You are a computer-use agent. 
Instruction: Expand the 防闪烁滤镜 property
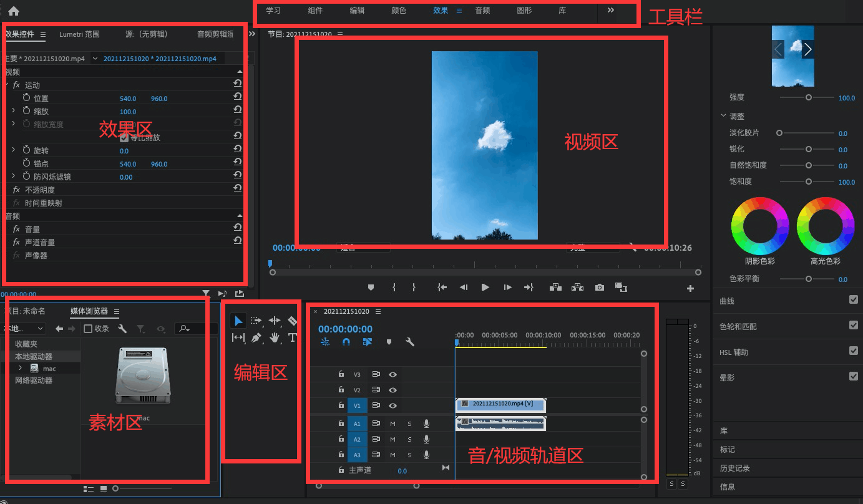point(14,176)
